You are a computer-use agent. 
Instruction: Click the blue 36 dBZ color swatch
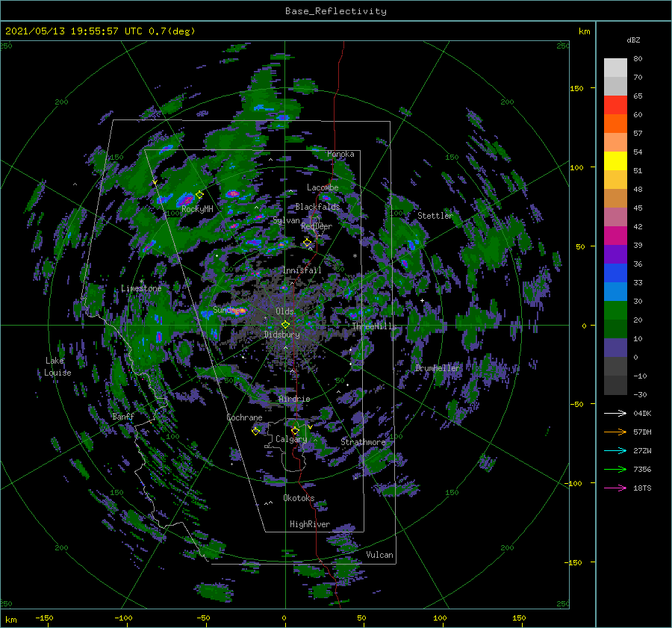615,273
